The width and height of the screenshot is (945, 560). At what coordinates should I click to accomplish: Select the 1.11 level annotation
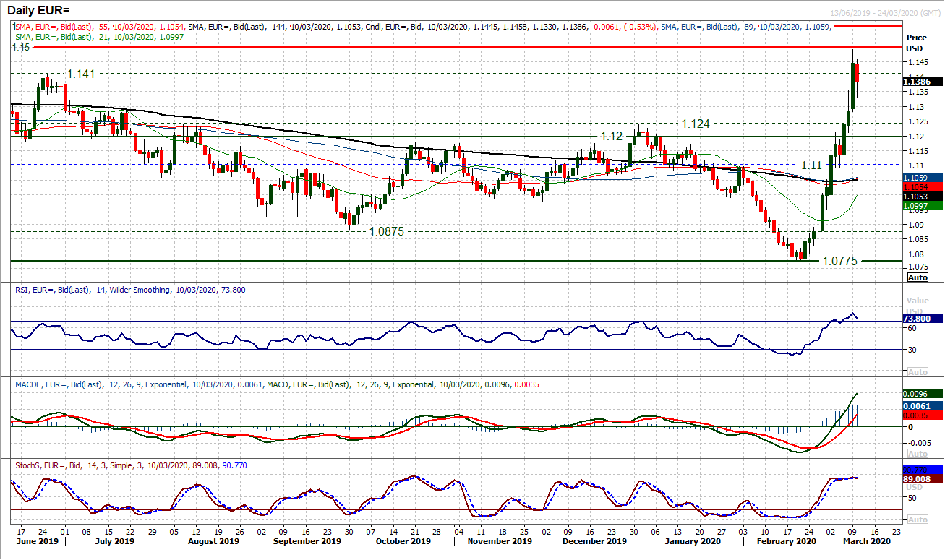813,165
